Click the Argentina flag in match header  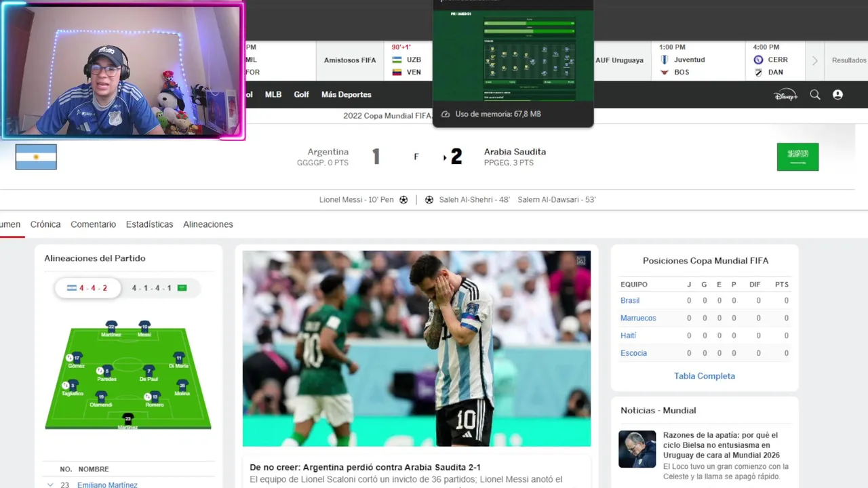(36, 157)
